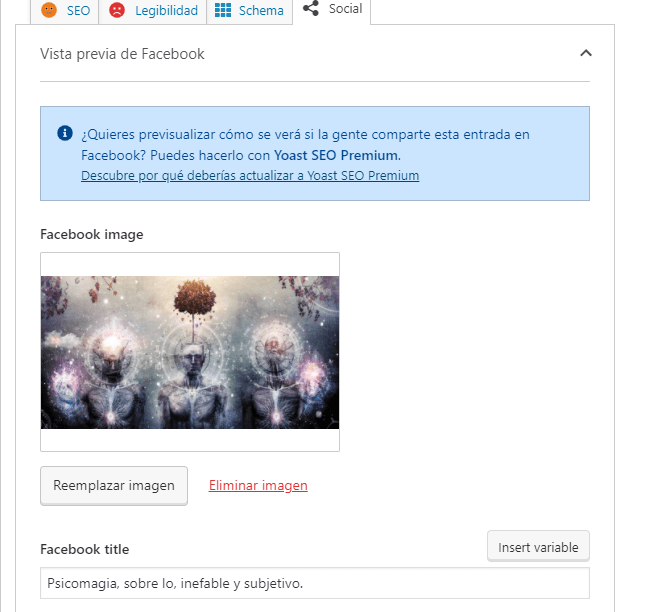Click the Facebook image label

pyautogui.click(x=92, y=234)
